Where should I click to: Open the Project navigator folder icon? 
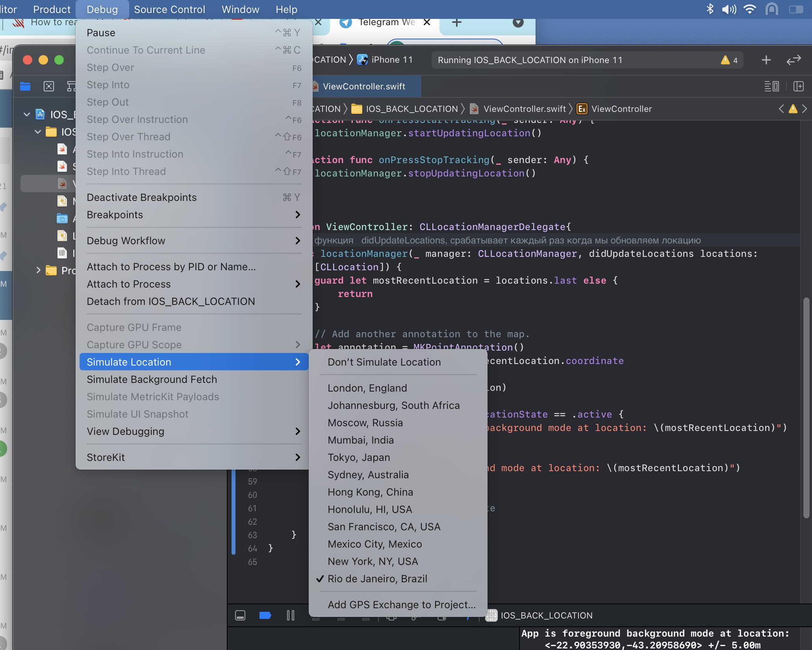click(25, 86)
